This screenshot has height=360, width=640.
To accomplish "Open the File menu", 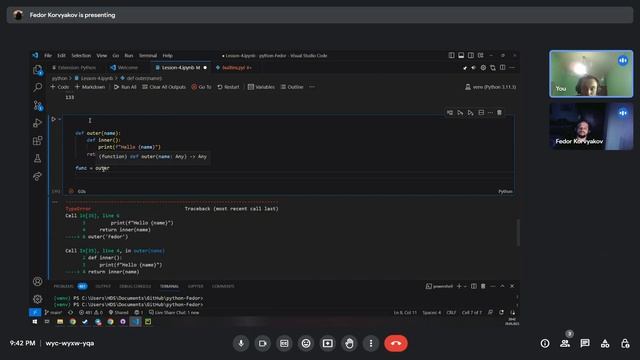I will click(48, 56).
